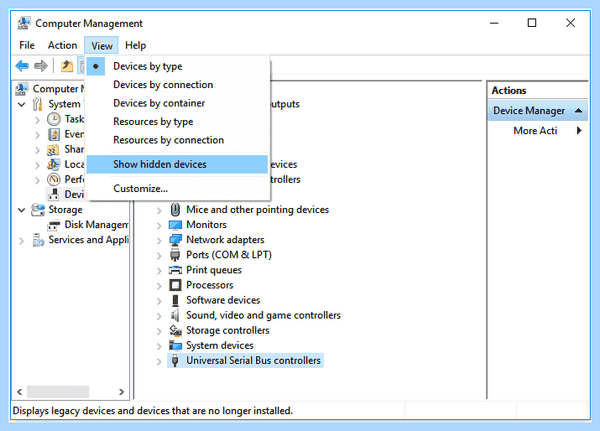Image resolution: width=600 pixels, height=431 pixels.
Task: Click the Print queues printer icon
Action: pos(175,270)
